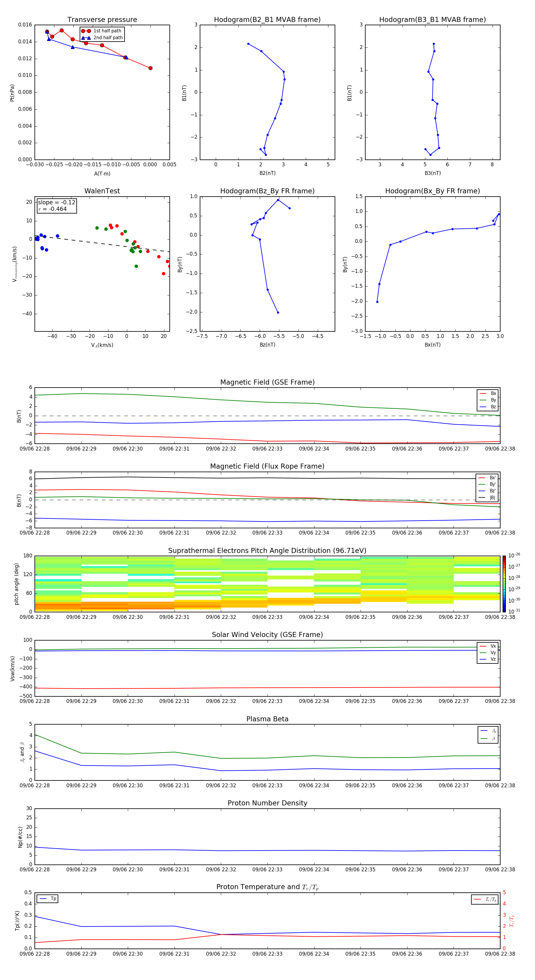
Task: Click the 'B3(nT)' x-axis label
Action: click(x=432, y=173)
